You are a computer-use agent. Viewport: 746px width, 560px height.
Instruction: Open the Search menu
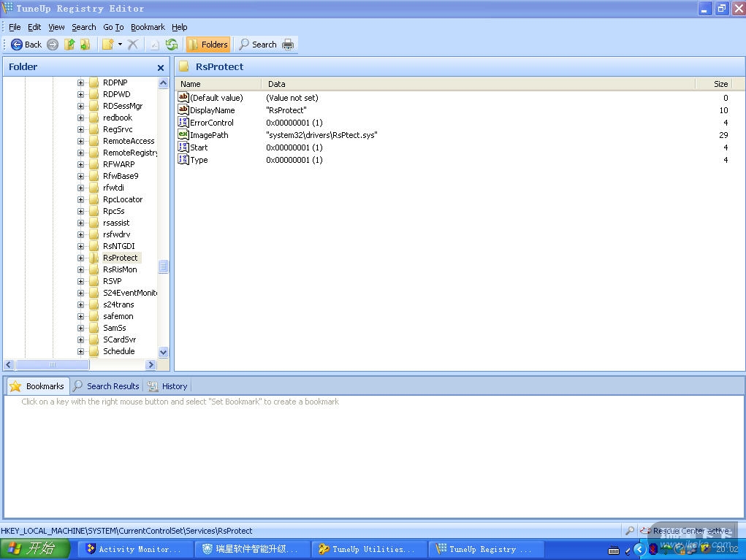(84, 27)
